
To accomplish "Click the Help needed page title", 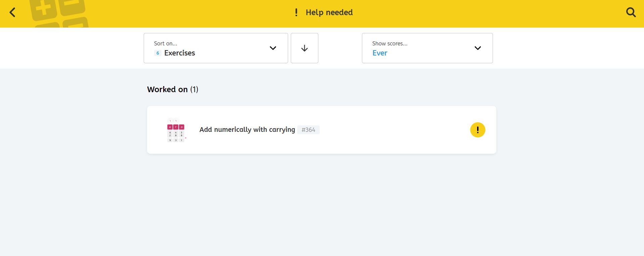I will point(329,12).
